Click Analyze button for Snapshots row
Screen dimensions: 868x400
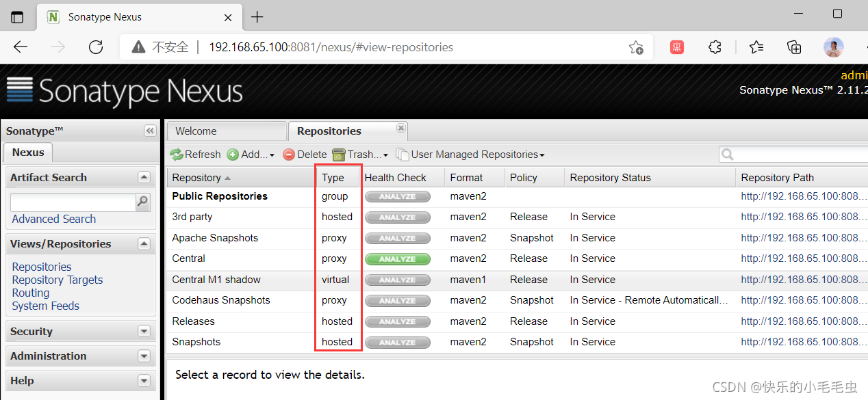click(398, 343)
